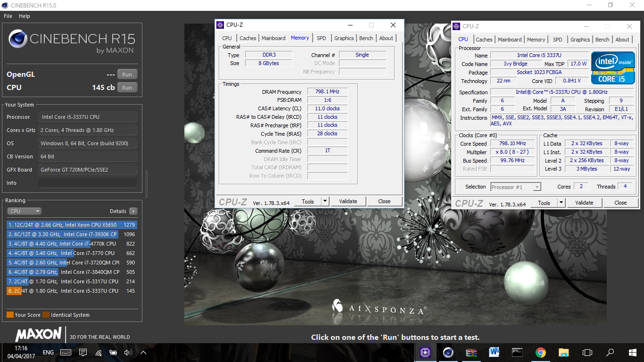Click the Cinebench R15 logo sphere
The image size is (644, 362).
[x=17, y=38]
